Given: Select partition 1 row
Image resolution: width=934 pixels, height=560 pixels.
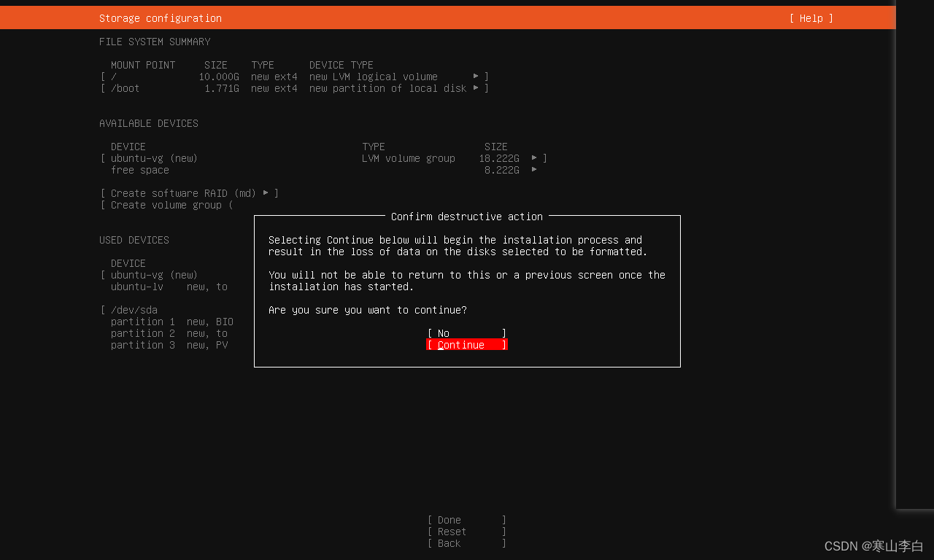Looking at the screenshot, I should click(x=172, y=322).
